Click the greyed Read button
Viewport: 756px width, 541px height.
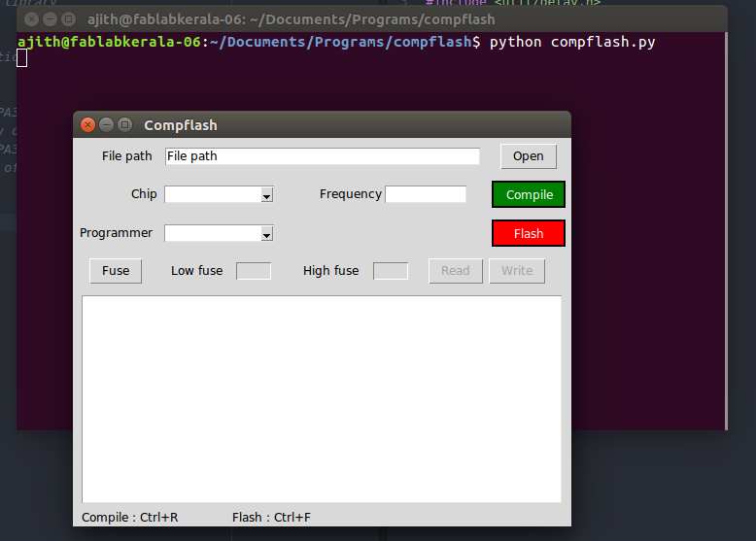pos(456,271)
